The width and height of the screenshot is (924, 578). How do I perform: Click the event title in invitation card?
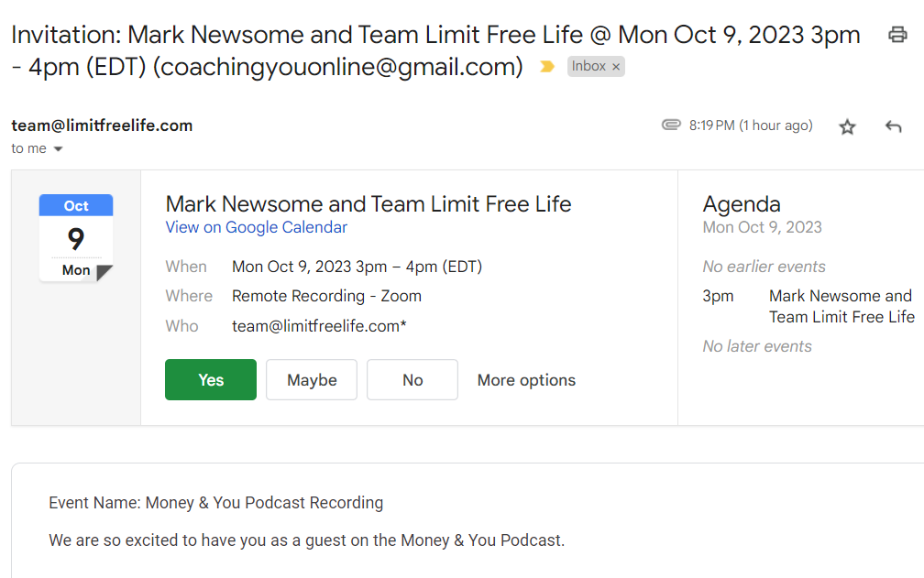[x=368, y=203]
